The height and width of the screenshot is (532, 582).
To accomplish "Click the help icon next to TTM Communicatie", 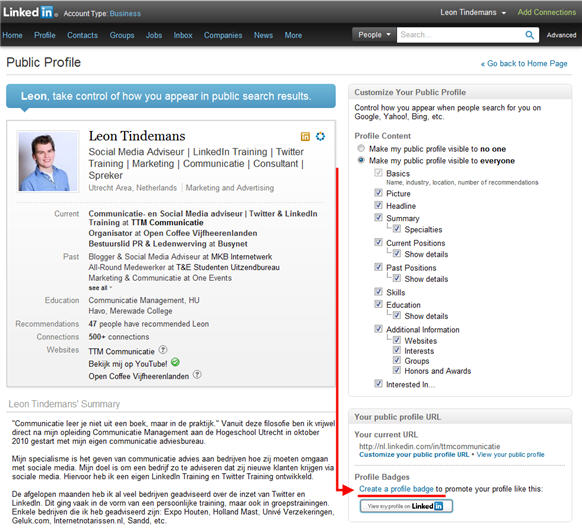I will tap(163, 350).
